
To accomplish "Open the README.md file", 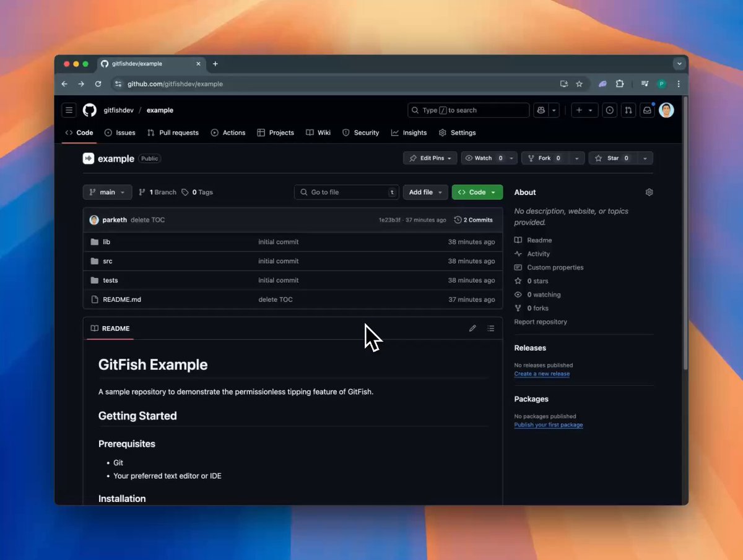I will pyautogui.click(x=122, y=299).
